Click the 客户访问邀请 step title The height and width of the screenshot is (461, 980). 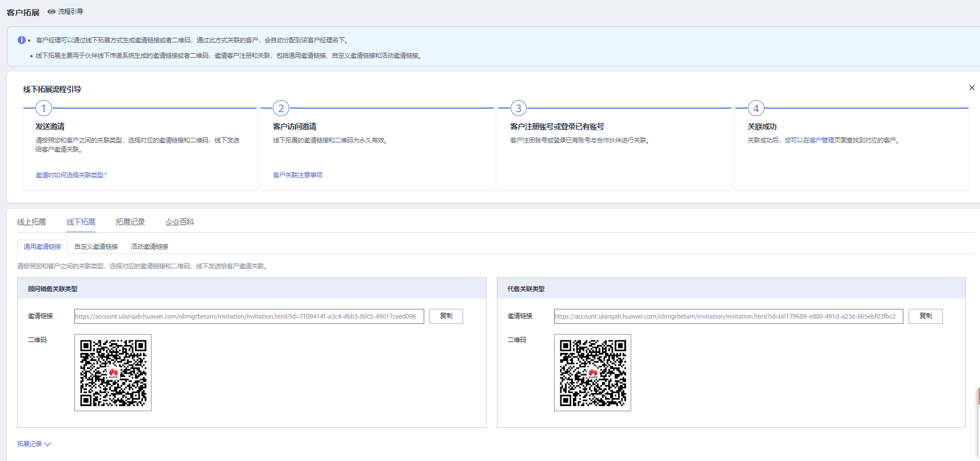[x=294, y=126]
